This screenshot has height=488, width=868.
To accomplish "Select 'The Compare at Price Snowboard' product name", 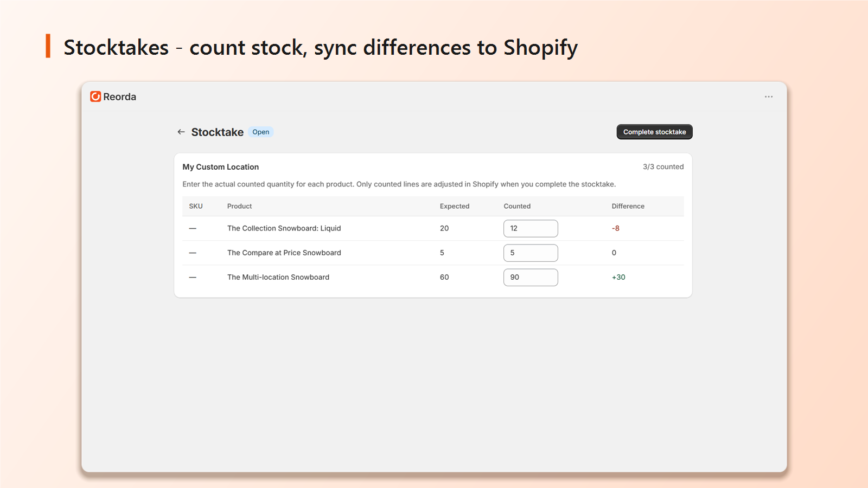I will pos(284,253).
